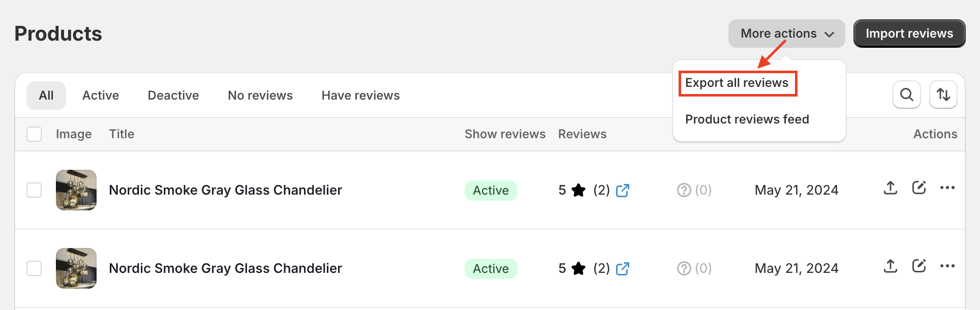Open external reviews link in first row
Viewport: 980px width, 310px height.
click(622, 191)
